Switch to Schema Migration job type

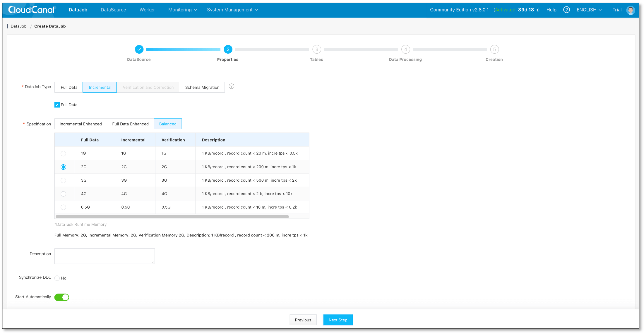[x=202, y=87]
